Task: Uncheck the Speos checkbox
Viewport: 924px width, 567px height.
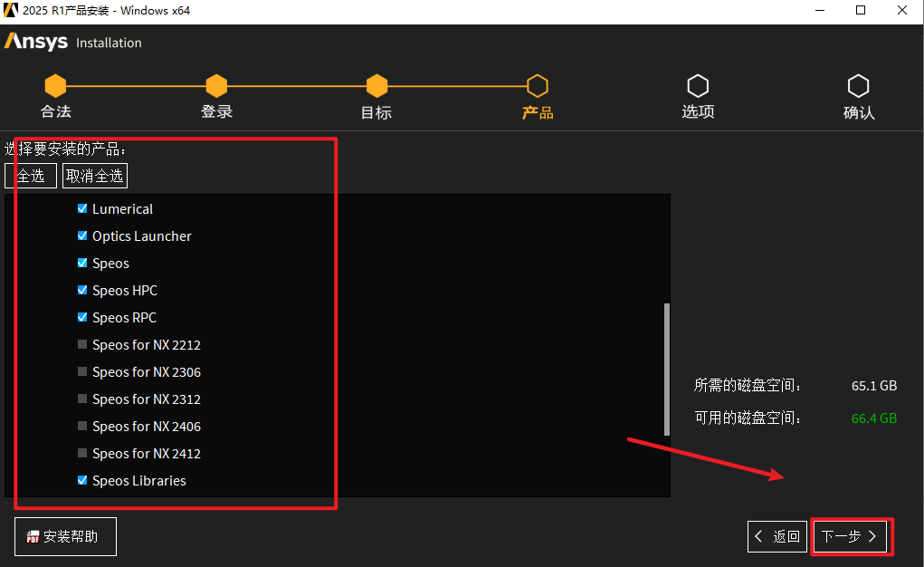Action: [82, 263]
